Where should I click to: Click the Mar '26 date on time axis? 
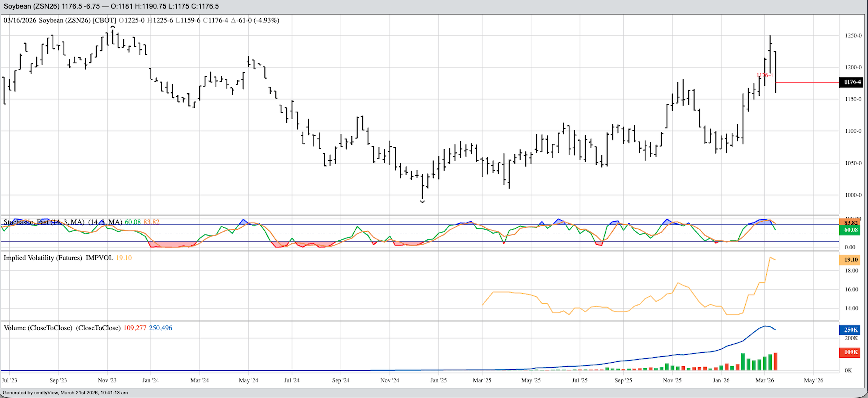coord(765,380)
